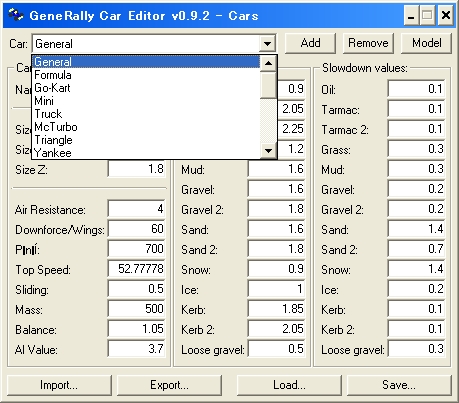Click the Slowdown Grass value field
The height and width of the screenshot is (403, 459).
tap(417, 149)
